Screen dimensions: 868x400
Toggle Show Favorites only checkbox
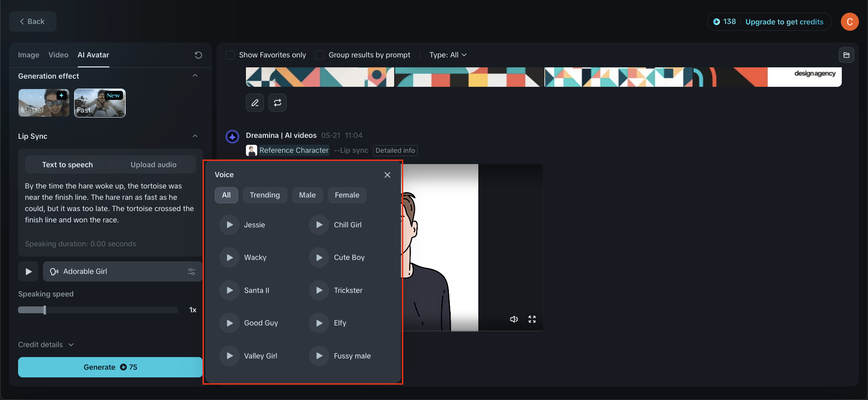click(x=230, y=55)
